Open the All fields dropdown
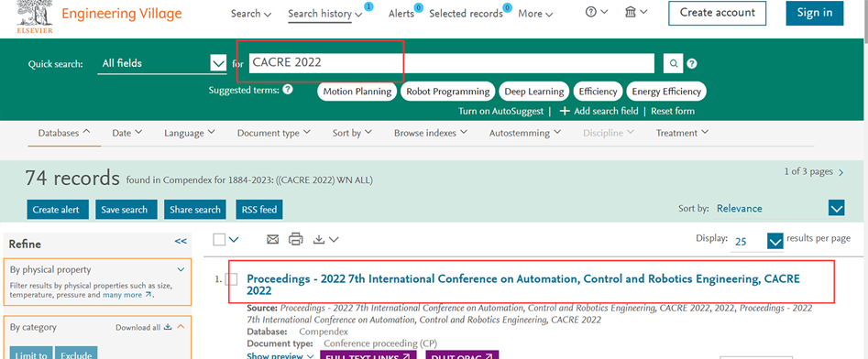This screenshot has height=359, width=868. pyautogui.click(x=161, y=63)
